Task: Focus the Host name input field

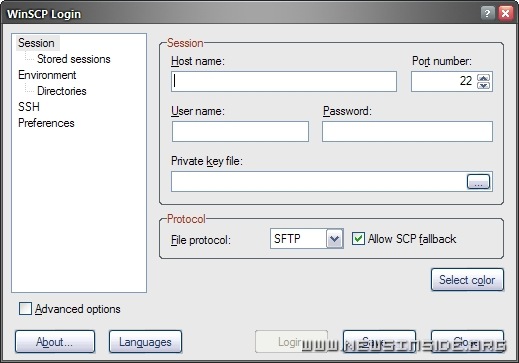Action: pyautogui.click(x=284, y=81)
